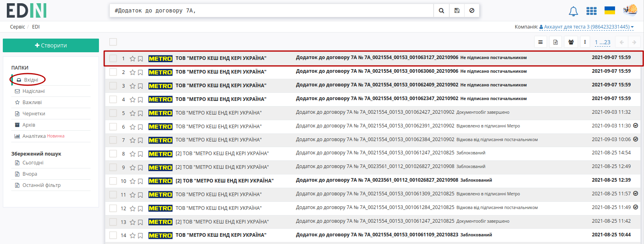Expand the company account dropdown

pos(586,27)
